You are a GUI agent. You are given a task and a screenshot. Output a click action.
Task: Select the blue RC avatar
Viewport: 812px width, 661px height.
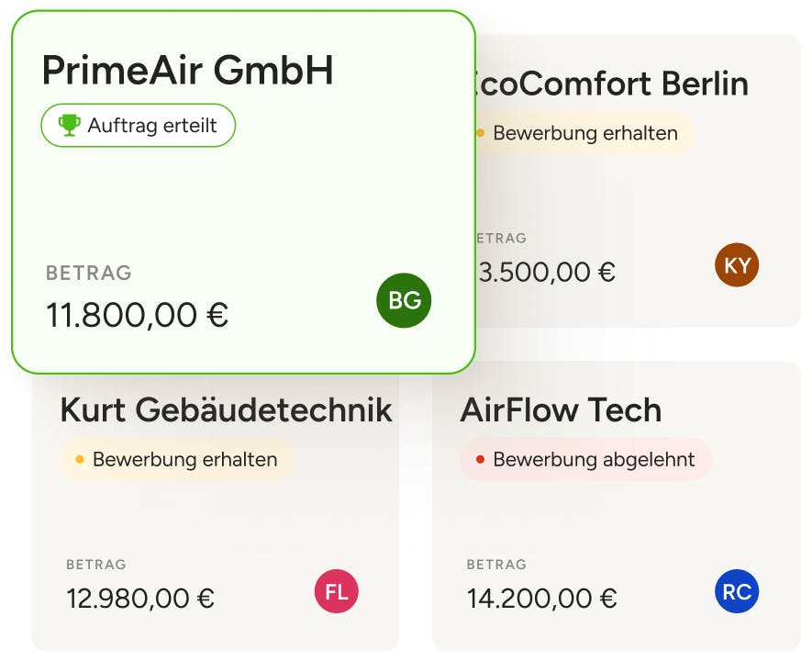pyautogui.click(x=737, y=591)
